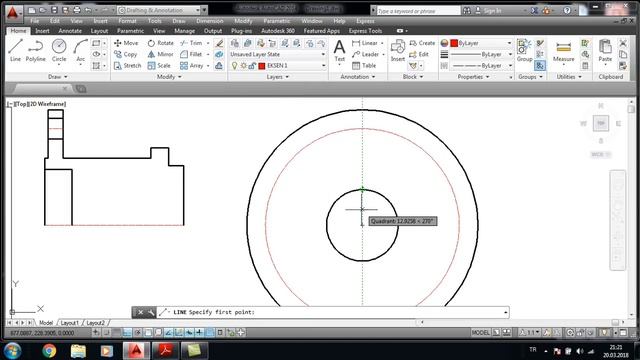Click the 2D Wireframe visual style label
The image size is (640, 360).
tap(47, 104)
